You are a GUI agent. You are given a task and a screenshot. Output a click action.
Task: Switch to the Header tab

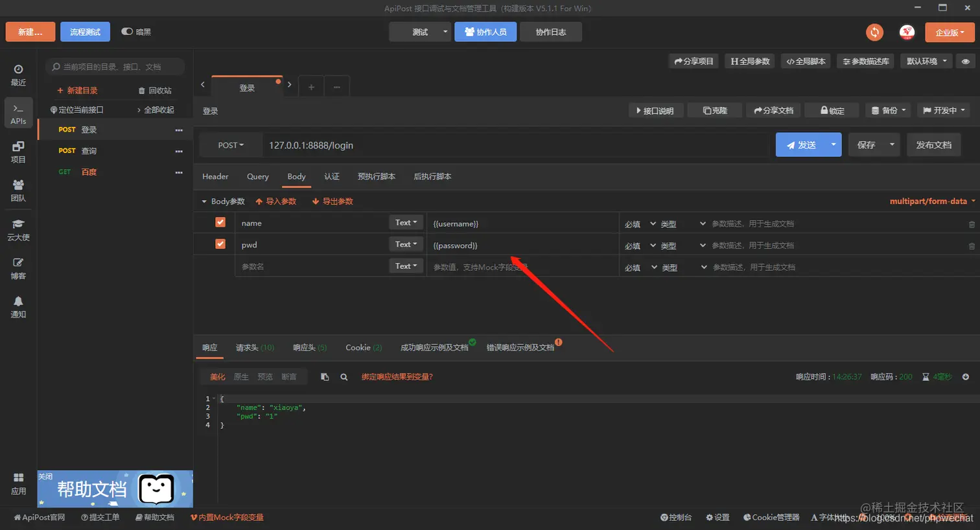click(215, 177)
